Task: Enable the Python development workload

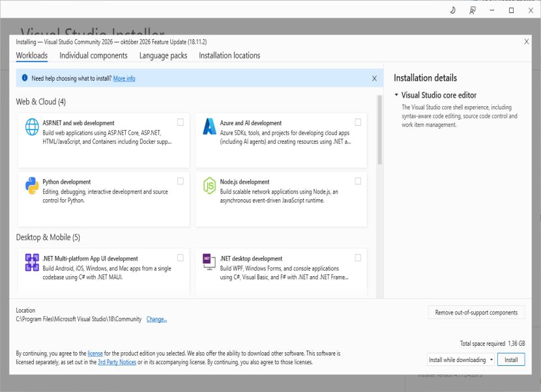Action: (x=180, y=181)
